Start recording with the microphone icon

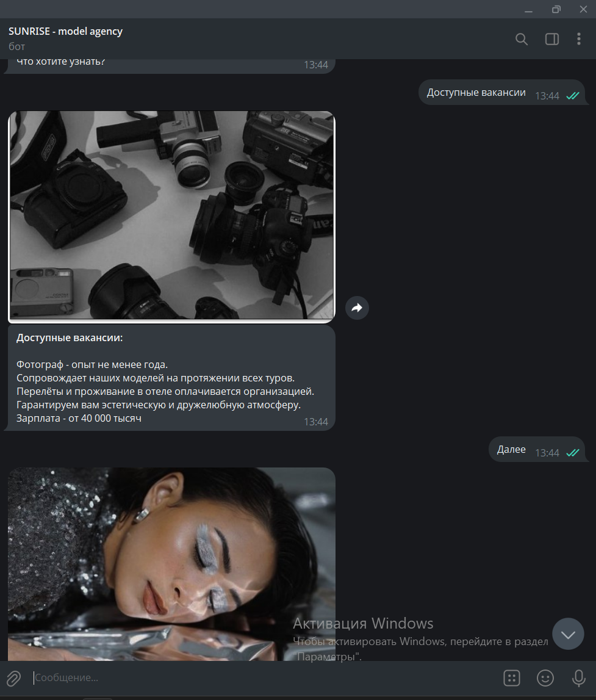coord(578,677)
